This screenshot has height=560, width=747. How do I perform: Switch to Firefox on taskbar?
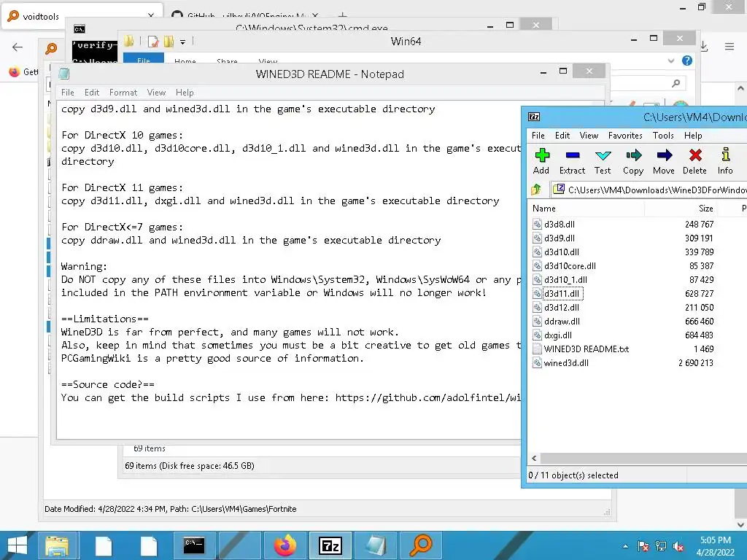tap(285, 545)
